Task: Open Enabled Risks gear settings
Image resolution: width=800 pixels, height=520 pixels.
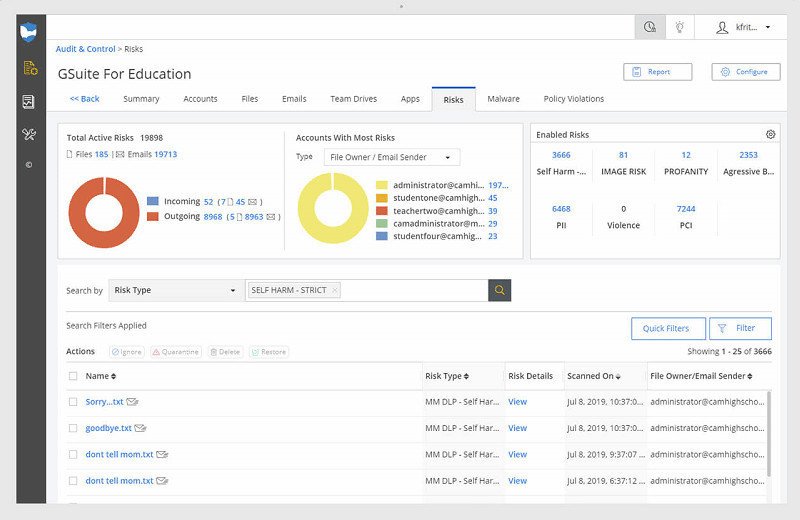Action: pyautogui.click(x=770, y=134)
